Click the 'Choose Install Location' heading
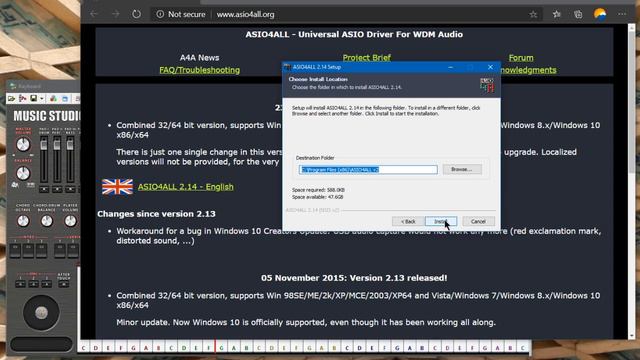 pyautogui.click(x=318, y=79)
